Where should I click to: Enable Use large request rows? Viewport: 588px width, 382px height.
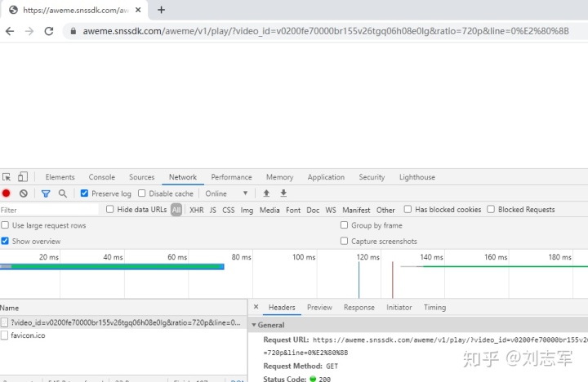(x=5, y=225)
